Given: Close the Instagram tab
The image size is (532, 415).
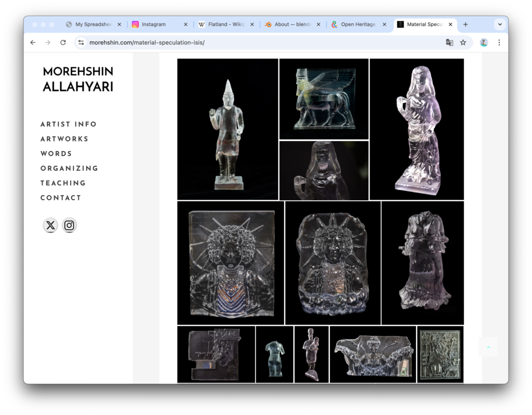Looking at the screenshot, I should tap(186, 24).
